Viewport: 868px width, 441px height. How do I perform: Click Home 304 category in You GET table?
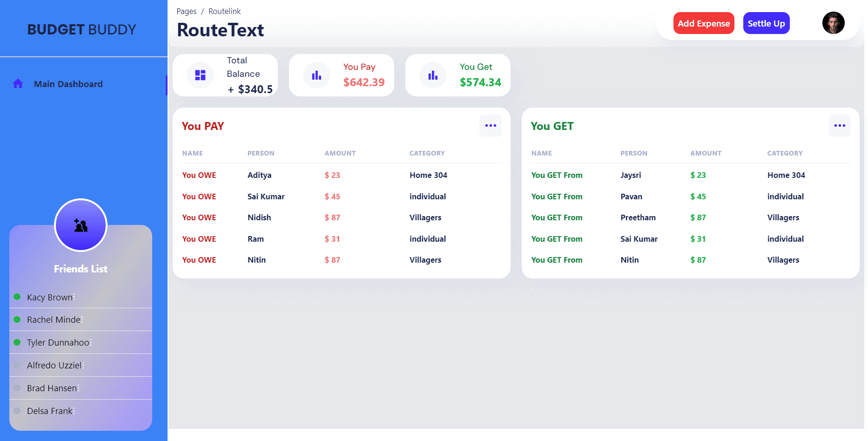[786, 175]
